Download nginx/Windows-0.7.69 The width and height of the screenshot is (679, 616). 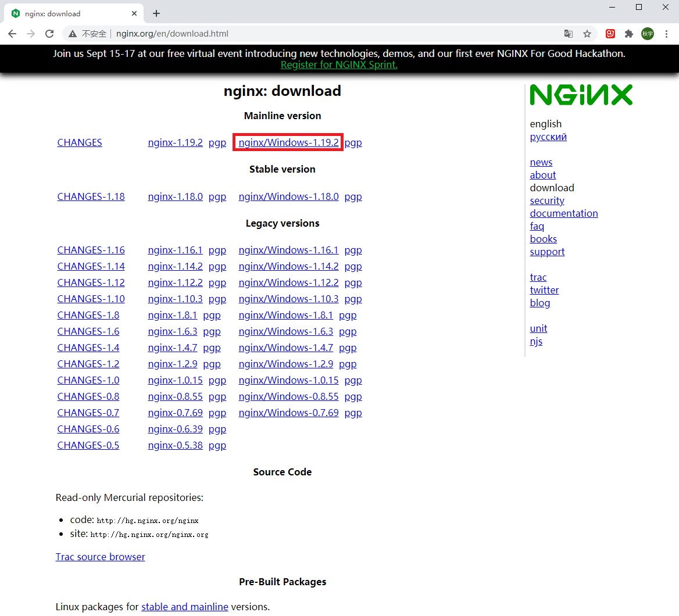click(288, 413)
